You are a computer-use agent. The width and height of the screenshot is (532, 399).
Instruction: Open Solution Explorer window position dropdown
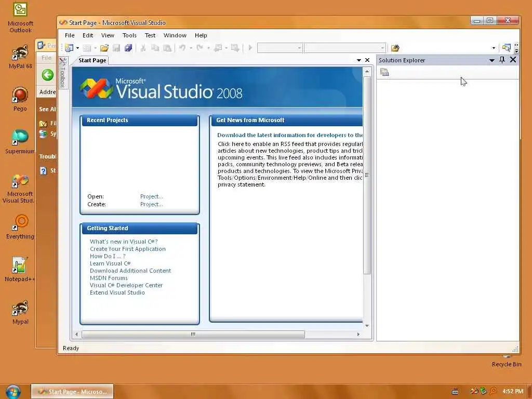(491, 60)
